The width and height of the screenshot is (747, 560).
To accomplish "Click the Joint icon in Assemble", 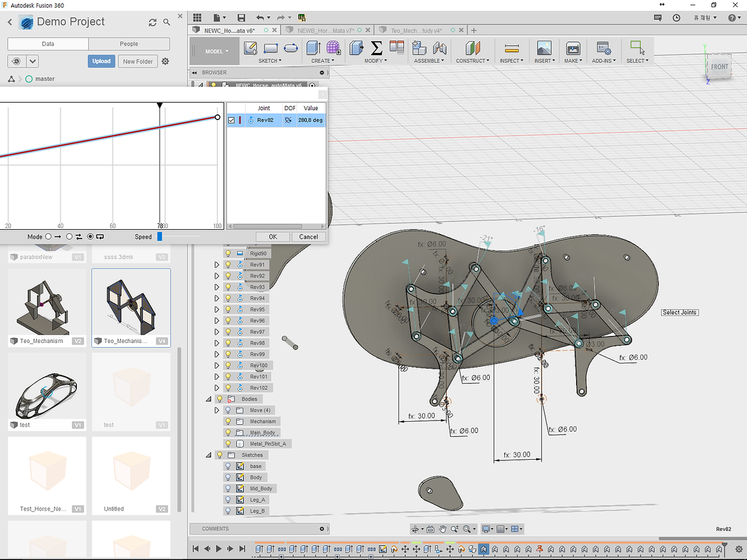I will click(x=439, y=48).
